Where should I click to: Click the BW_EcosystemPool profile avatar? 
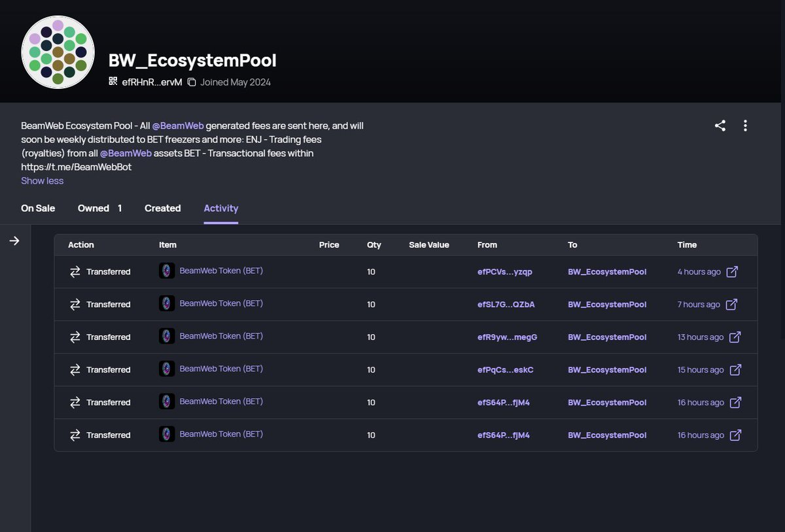click(58, 52)
